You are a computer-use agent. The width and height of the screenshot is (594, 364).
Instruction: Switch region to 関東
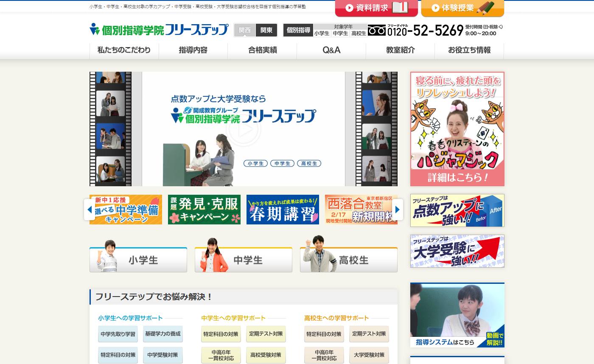(x=266, y=30)
